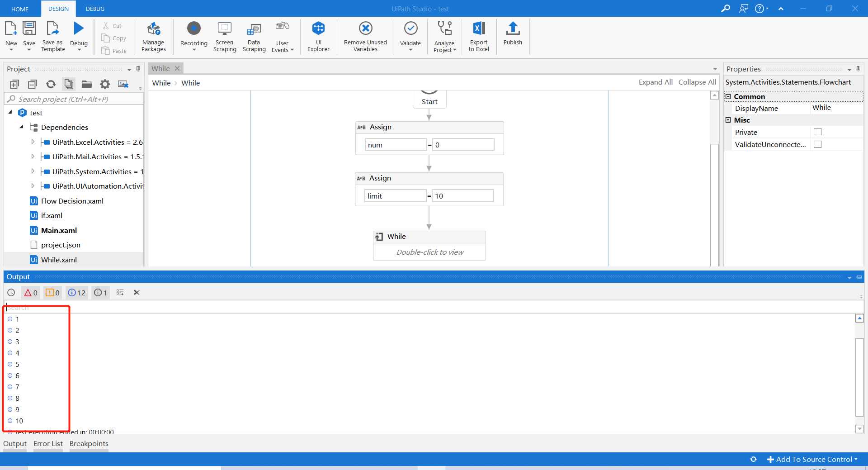
Task: Open User Events menu
Action: [x=283, y=36]
